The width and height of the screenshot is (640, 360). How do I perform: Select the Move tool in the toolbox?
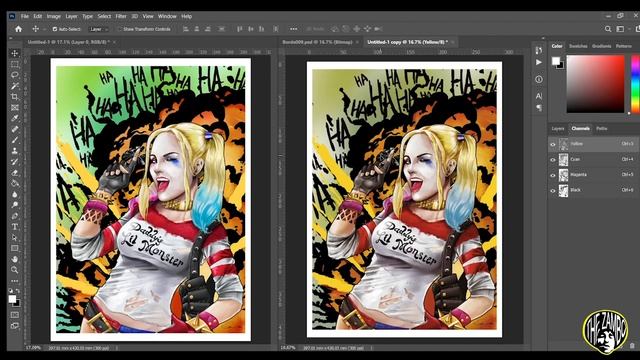click(15, 53)
